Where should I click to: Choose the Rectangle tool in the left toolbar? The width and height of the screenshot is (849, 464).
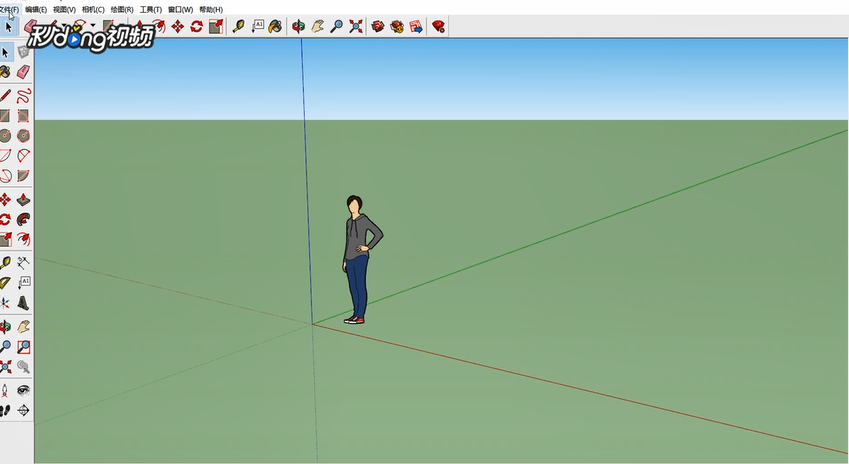point(5,116)
